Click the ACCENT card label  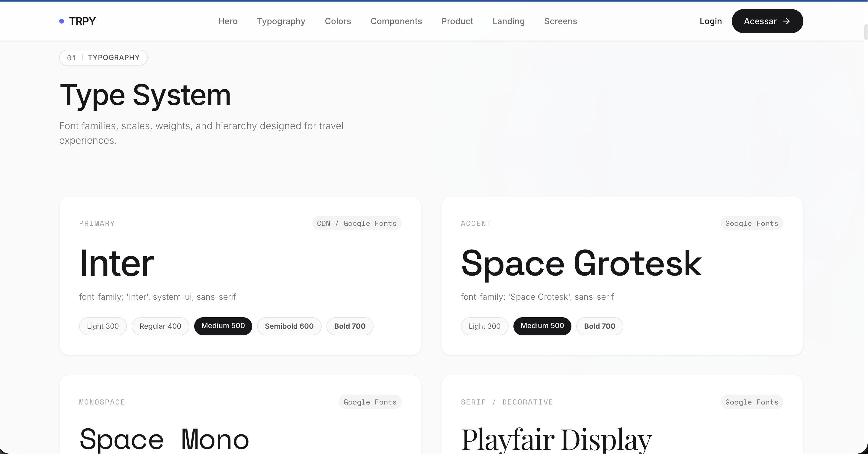476,223
